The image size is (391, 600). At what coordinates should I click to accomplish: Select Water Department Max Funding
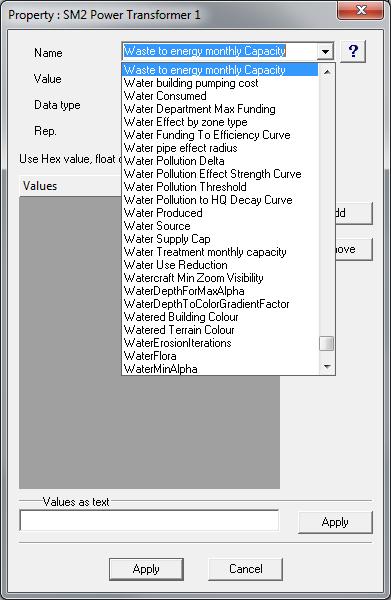pyautogui.click(x=220, y=109)
